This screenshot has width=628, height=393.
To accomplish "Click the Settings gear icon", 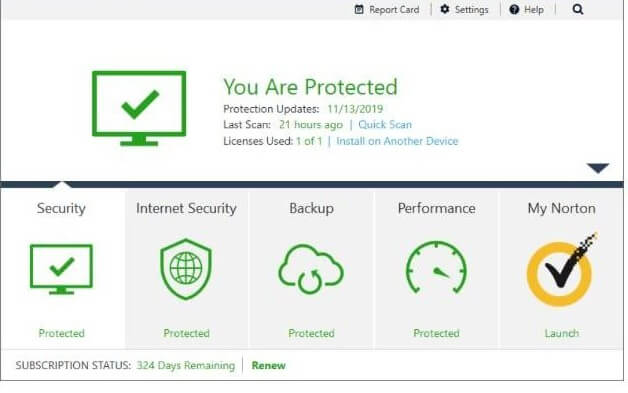I will click(445, 9).
